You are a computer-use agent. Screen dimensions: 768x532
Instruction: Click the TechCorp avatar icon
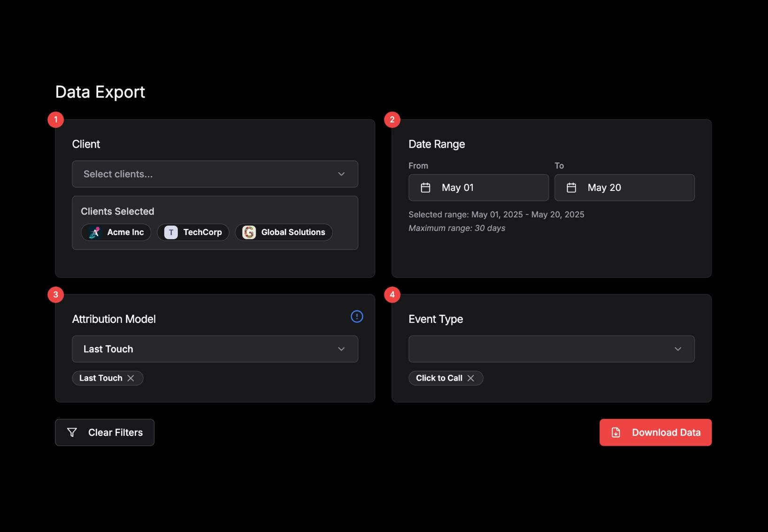[171, 232]
